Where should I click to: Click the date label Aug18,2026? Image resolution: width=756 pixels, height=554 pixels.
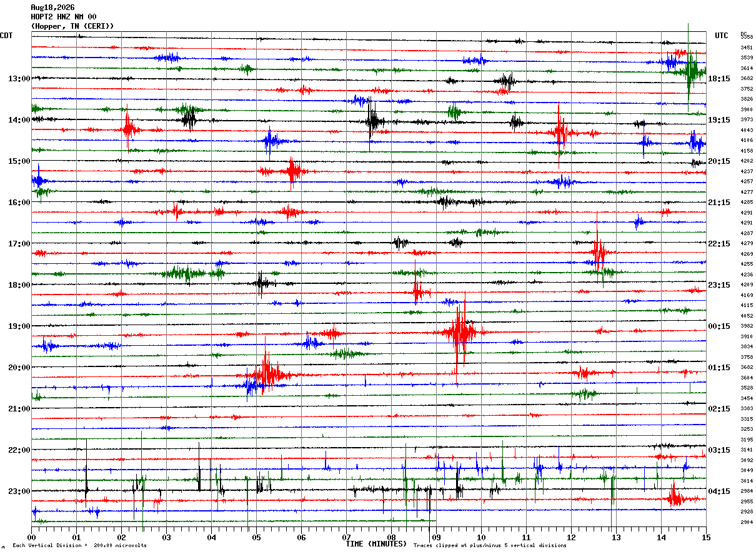click(52, 8)
